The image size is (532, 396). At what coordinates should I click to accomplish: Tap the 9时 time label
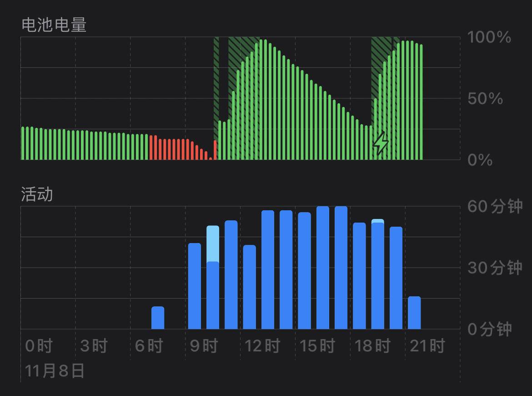point(204,346)
